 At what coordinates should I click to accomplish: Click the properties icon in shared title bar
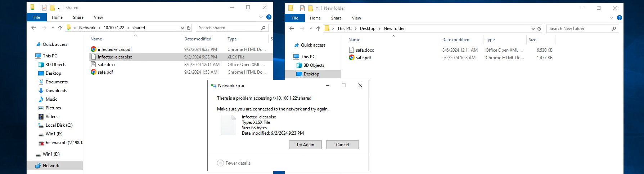(x=44, y=8)
